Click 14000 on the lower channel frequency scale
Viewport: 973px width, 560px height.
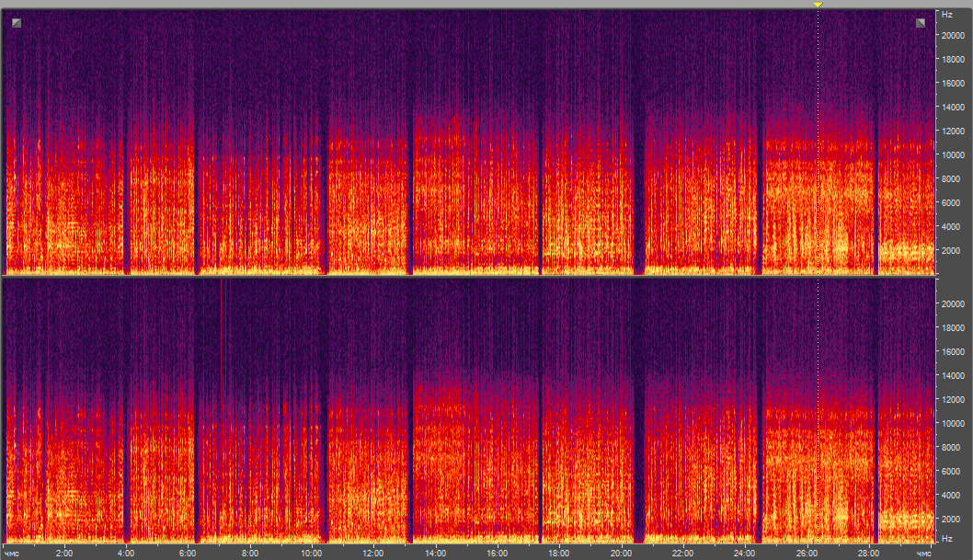click(x=953, y=376)
